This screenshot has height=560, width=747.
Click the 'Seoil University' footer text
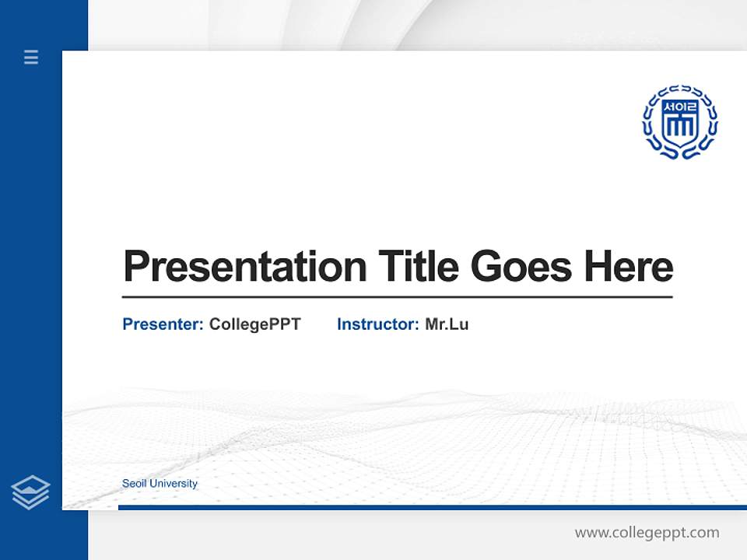(x=160, y=483)
